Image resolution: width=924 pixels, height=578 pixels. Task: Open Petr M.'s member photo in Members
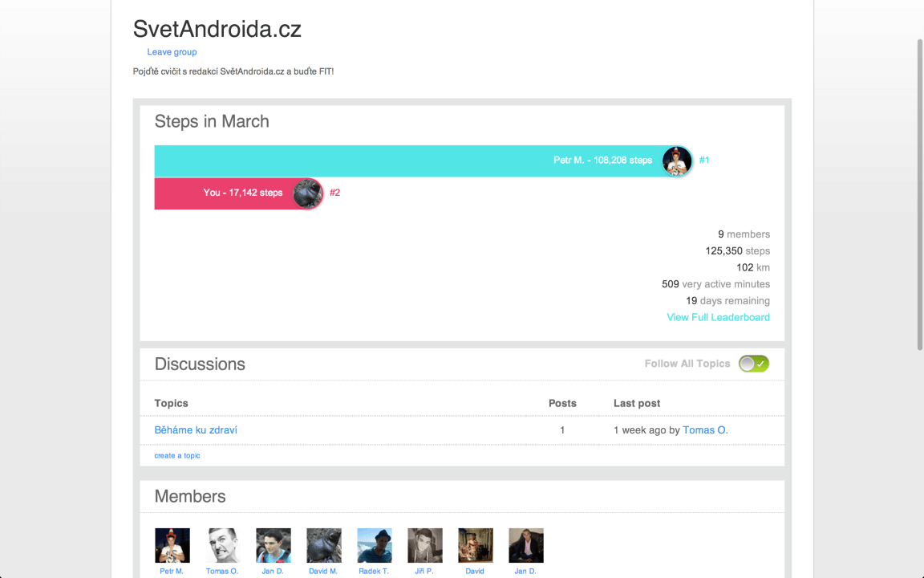click(x=172, y=545)
